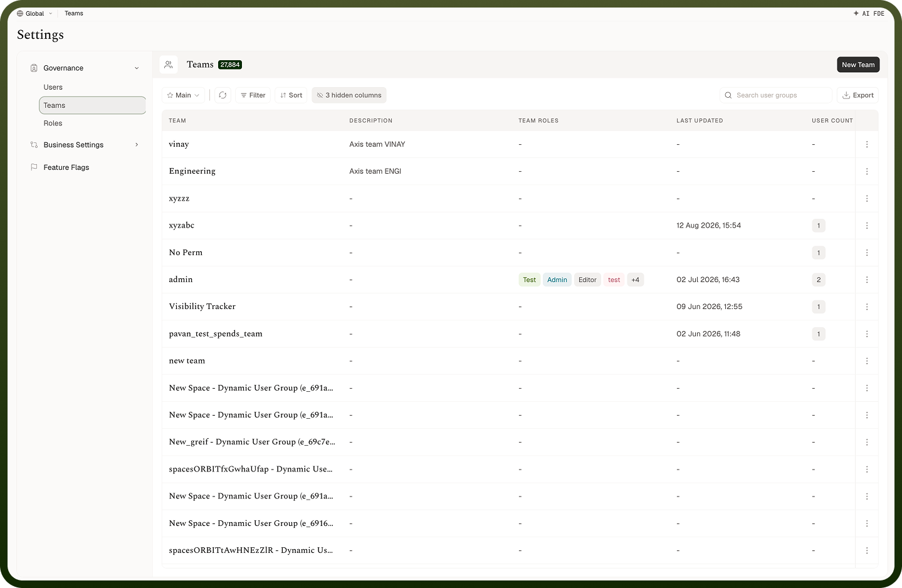The image size is (902, 588).
Task: Click the AI FDE sparkle icon
Action: click(x=856, y=13)
